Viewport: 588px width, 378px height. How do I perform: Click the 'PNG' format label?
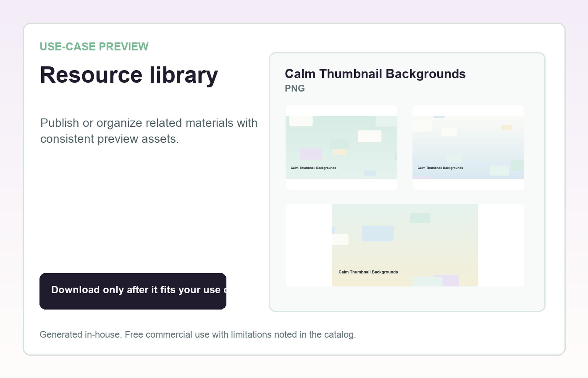pyautogui.click(x=295, y=88)
